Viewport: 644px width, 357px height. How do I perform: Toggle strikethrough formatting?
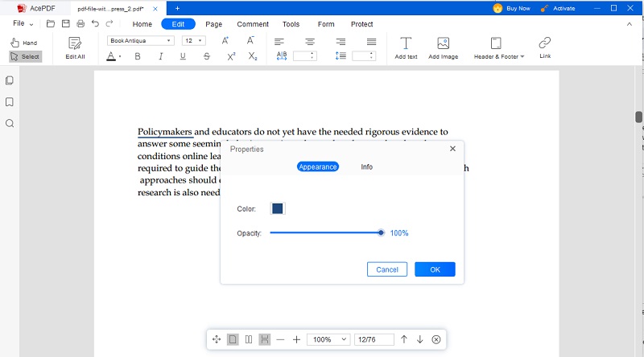click(x=207, y=56)
